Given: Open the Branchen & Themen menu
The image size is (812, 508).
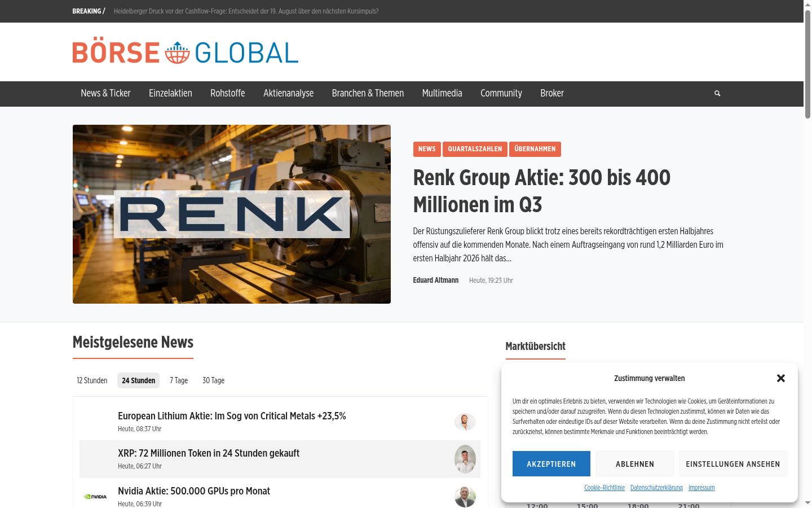Looking at the screenshot, I should pos(368,94).
